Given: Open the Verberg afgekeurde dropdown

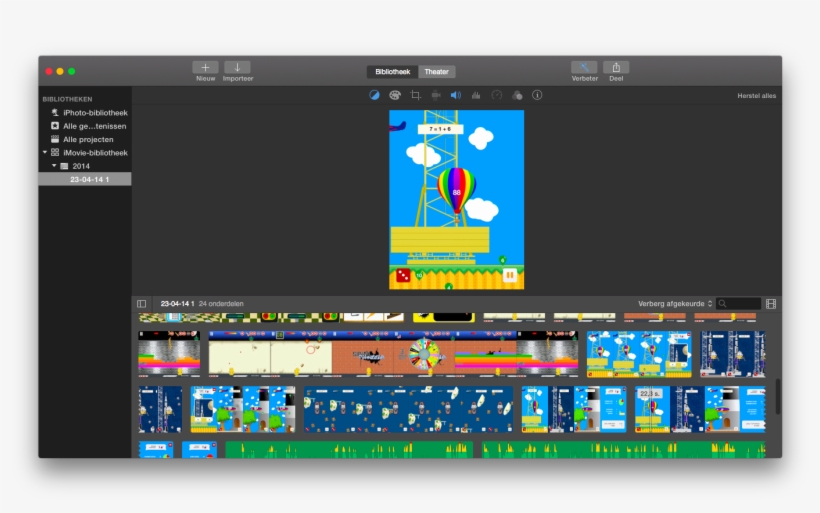Looking at the screenshot, I should pyautogui.click(x=675, y=304).
